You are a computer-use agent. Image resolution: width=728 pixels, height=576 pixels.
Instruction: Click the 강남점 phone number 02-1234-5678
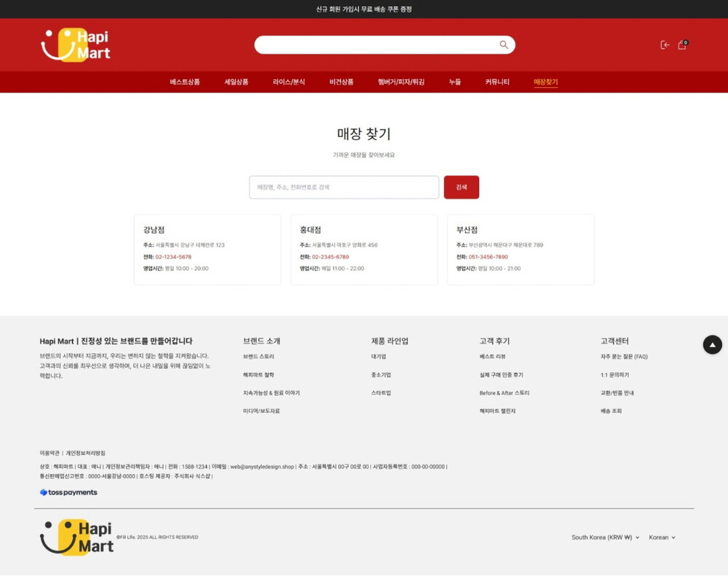173,257
